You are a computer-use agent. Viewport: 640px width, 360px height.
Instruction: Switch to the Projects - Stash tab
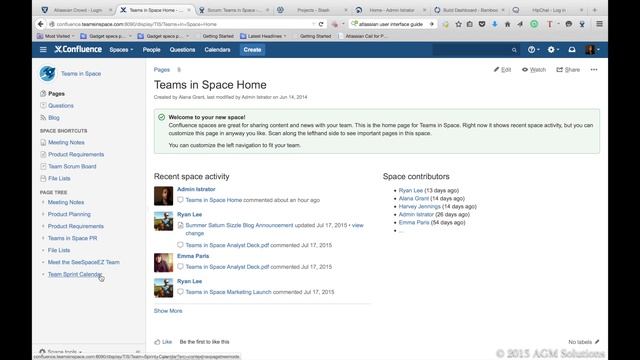312,10
